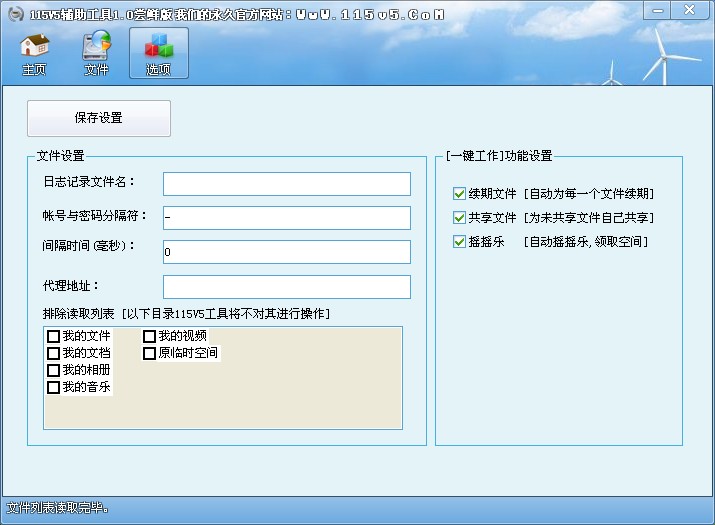Click the 为未共享文件自己共享 description text
715x525 pixels.
[x=589, y=218]
